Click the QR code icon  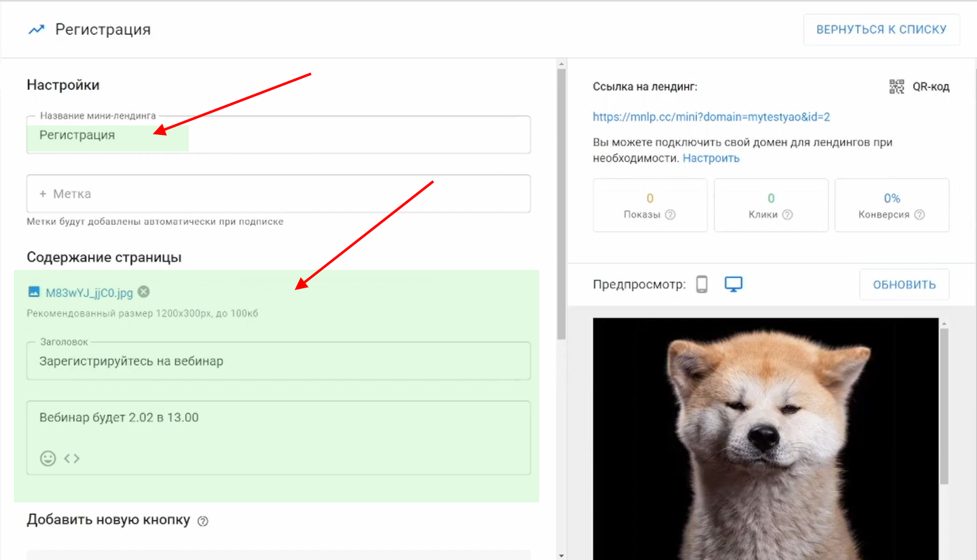point(896,87)
